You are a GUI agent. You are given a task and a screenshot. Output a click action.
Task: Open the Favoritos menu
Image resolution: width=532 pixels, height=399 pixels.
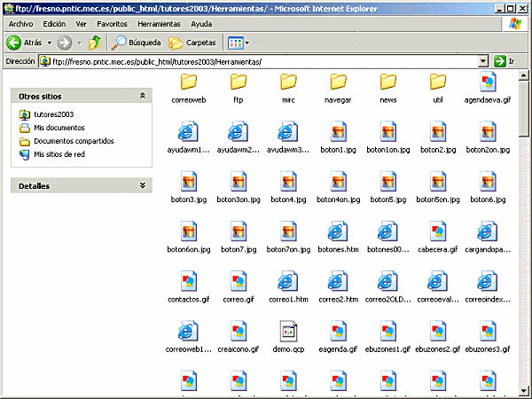pyautogui.click(x=112, y=24)
